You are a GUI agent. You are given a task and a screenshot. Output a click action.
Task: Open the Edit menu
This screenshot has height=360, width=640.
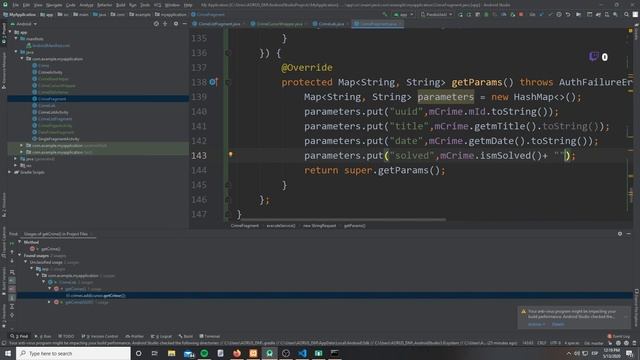(27, 5)
